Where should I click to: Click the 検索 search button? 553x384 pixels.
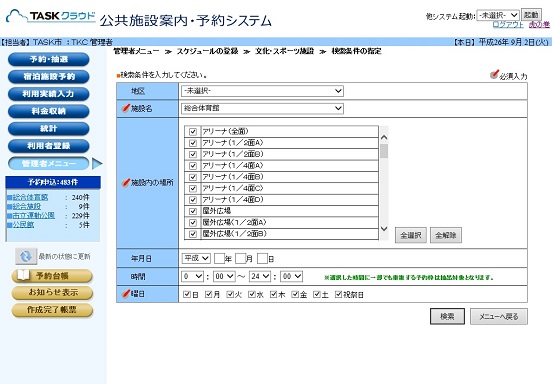[x=447, y=317]
